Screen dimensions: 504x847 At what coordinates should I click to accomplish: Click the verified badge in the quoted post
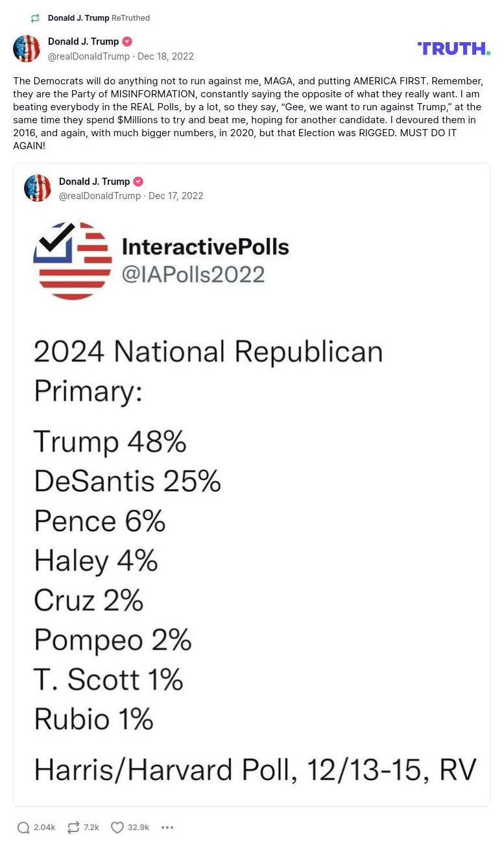pos(138,182)
